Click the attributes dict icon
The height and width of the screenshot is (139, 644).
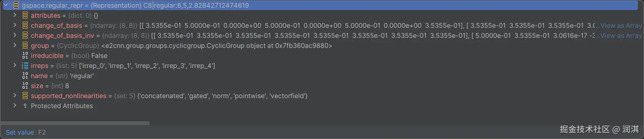pos(25,15)
